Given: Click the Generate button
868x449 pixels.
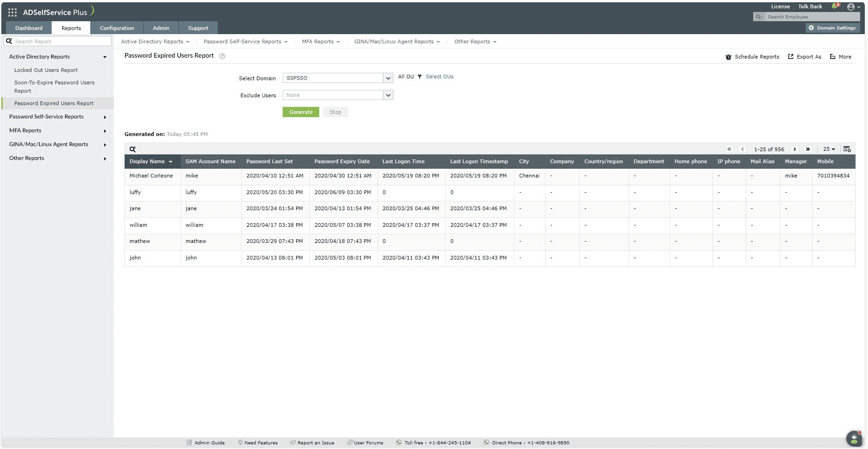Looking at the screenshot, I should pyautogui.click(x=300, y=112).
